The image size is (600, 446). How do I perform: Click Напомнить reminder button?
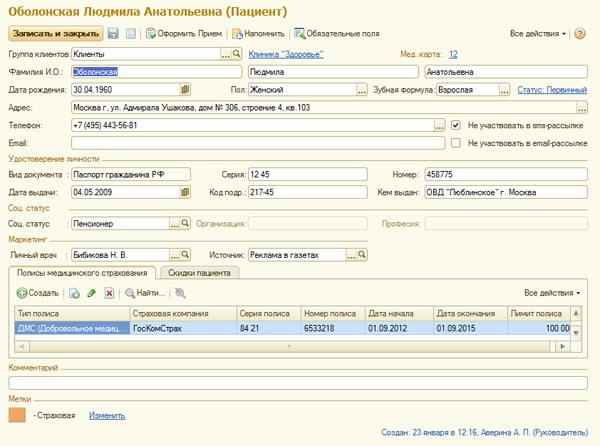pyautogui.click(x=258, y=34)
